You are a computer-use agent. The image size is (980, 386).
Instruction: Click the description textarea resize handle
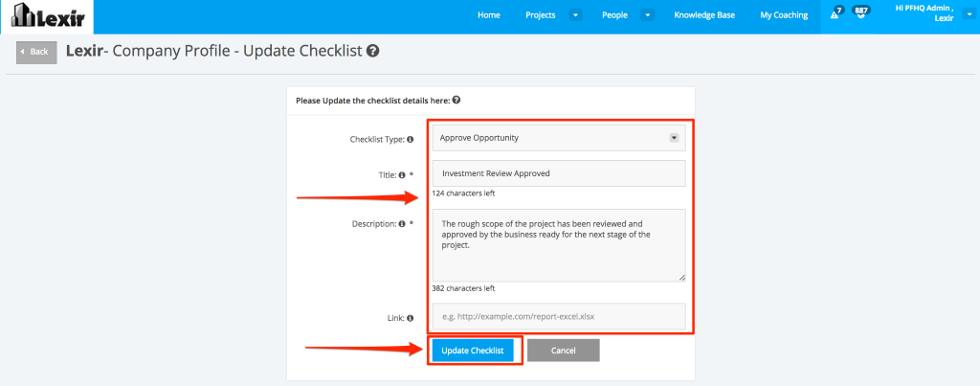681,278
